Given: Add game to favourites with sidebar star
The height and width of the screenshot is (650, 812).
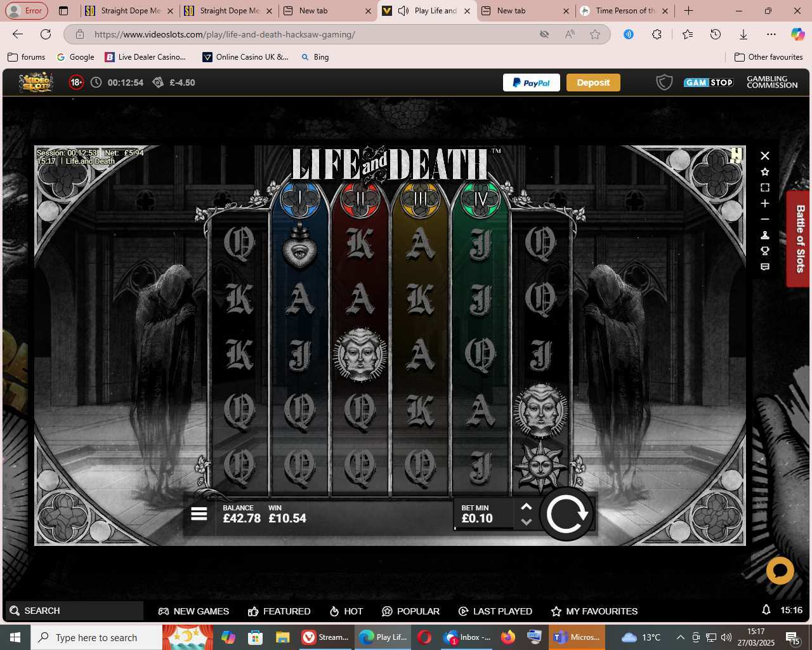Looking at the screenshot, I should 765,172.
